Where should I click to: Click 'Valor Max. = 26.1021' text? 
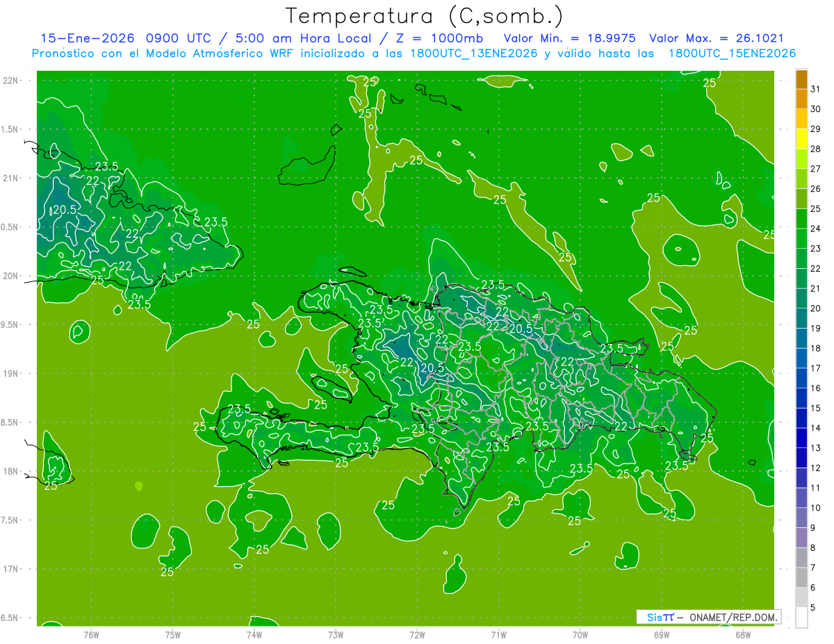pyautogui.click(x=717, y=38)
